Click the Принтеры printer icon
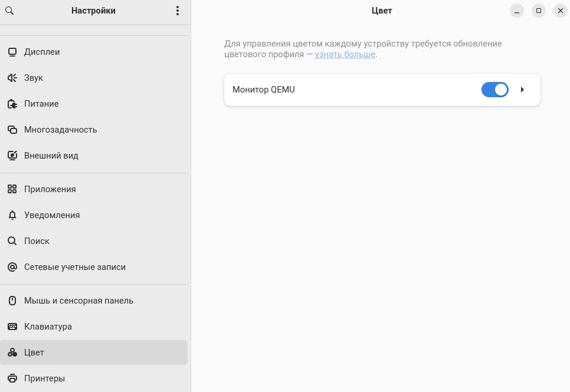The height and width of the screenshot is (392, 570). click(12, 378)
